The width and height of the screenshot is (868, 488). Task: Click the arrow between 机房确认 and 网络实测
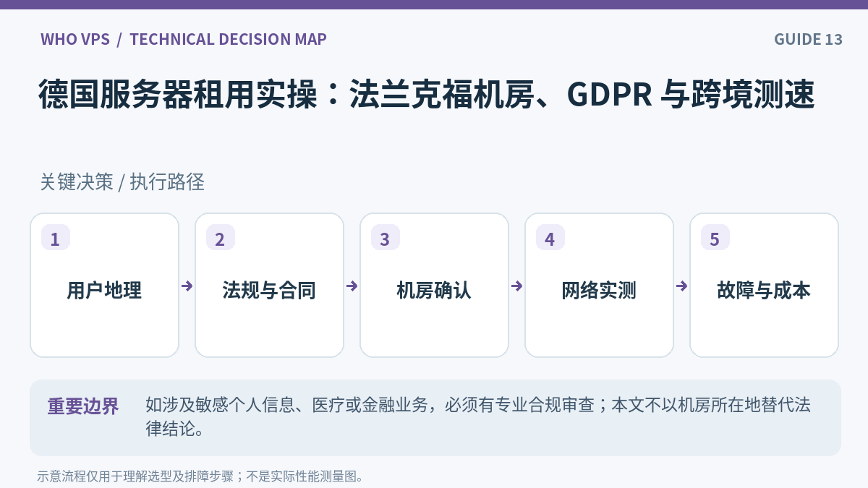(x=517, y=286)
